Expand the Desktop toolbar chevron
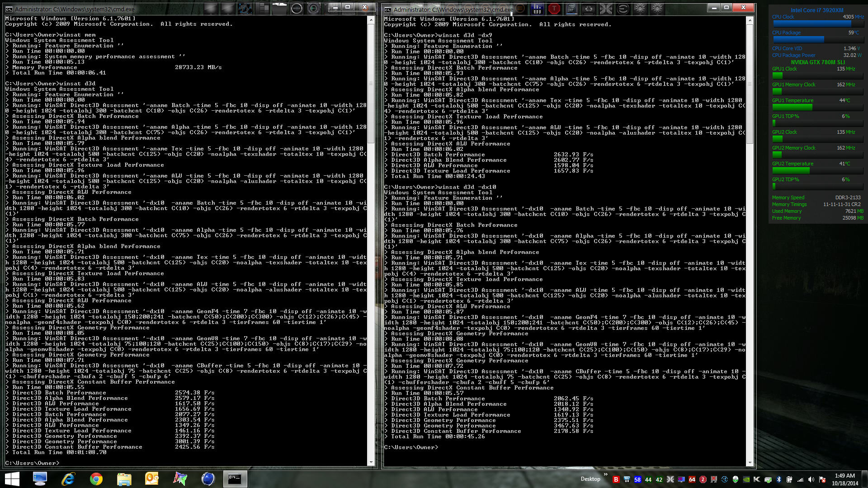 coord(606,474)
